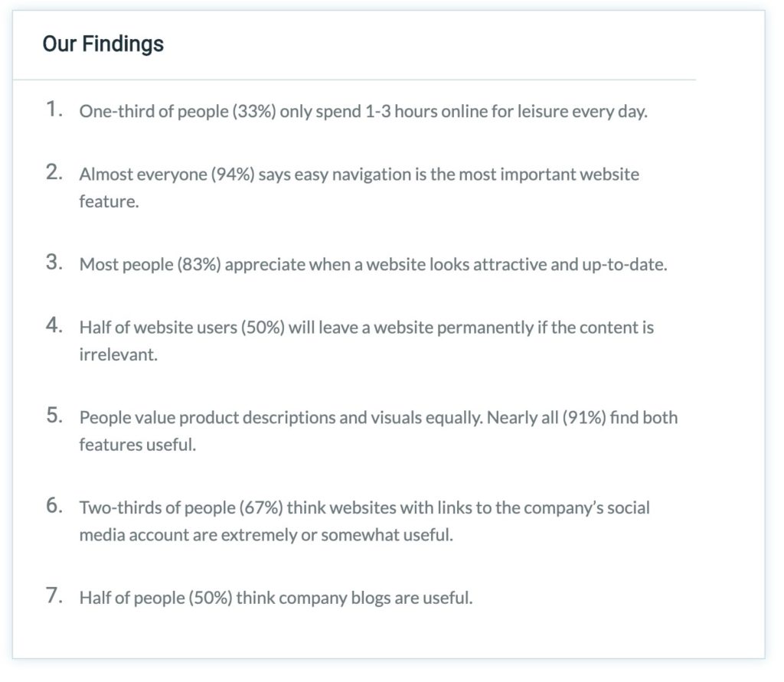Select the product descriptions and visuals finding
Image resolution: width=784 pixels, height=682 pixels.
tap(378, 418)
